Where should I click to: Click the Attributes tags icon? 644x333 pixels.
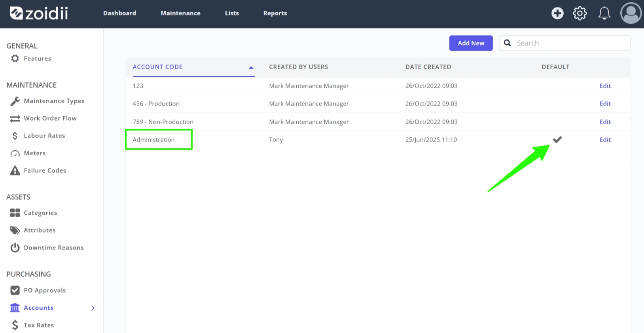pos(15,230)
